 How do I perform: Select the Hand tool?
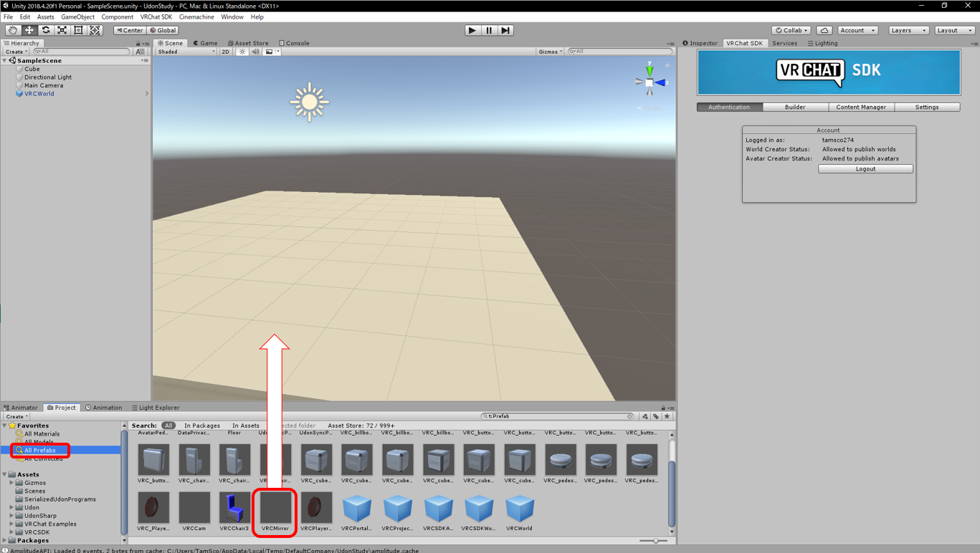[13, 30]
